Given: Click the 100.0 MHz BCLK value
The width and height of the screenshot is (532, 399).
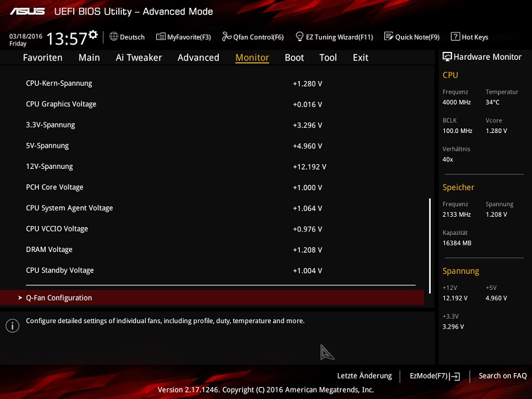Looking at the screenshot, I should 458,130.
